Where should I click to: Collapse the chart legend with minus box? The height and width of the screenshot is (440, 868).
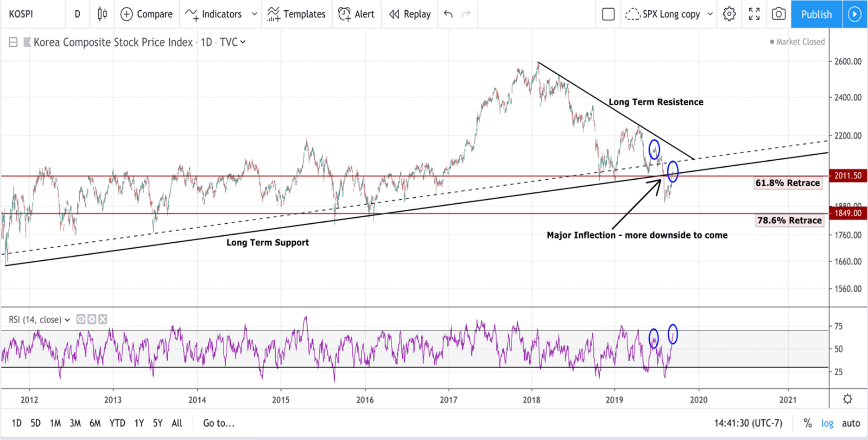coord(13,42)
